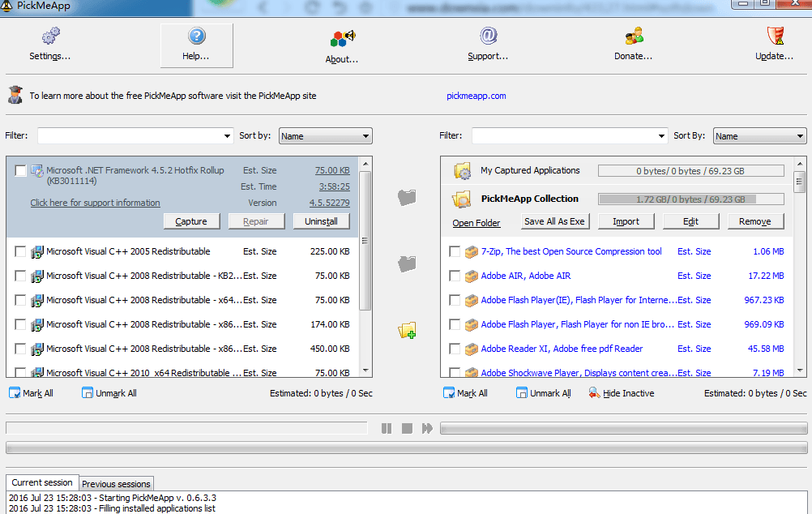
Task: Check the Adobe Reader XI checkbox
Action: click(x=454, y=349)
